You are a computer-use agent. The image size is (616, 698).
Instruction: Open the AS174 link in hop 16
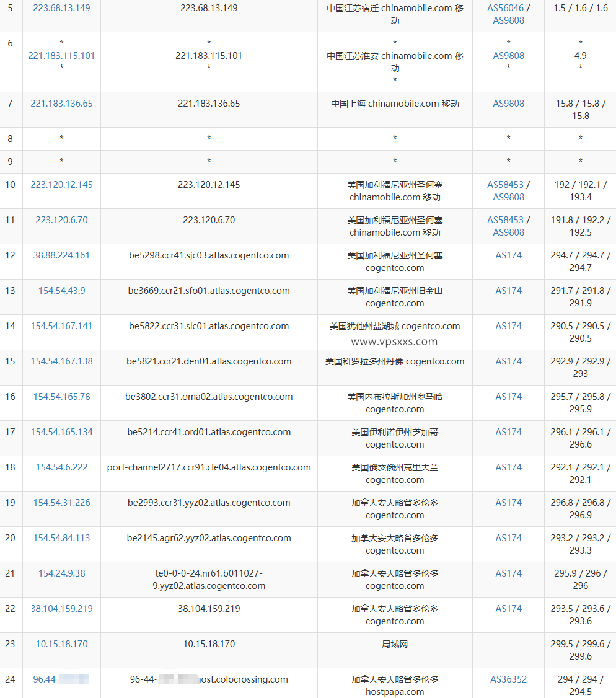508,397
